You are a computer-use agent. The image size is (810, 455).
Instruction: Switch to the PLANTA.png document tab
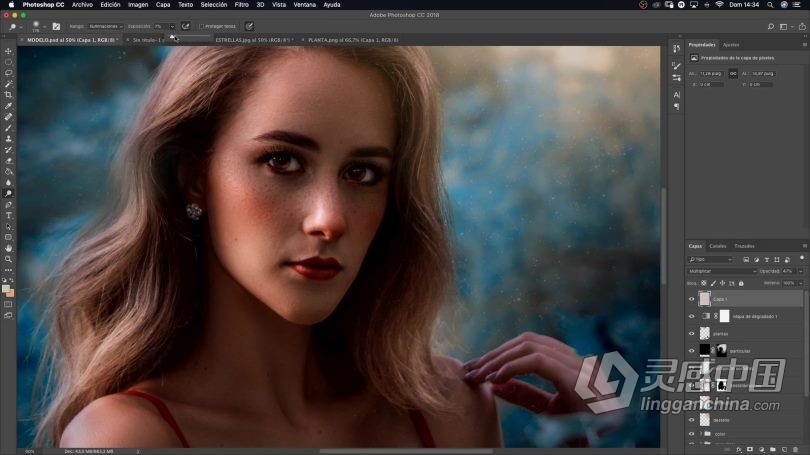(353, 40)
